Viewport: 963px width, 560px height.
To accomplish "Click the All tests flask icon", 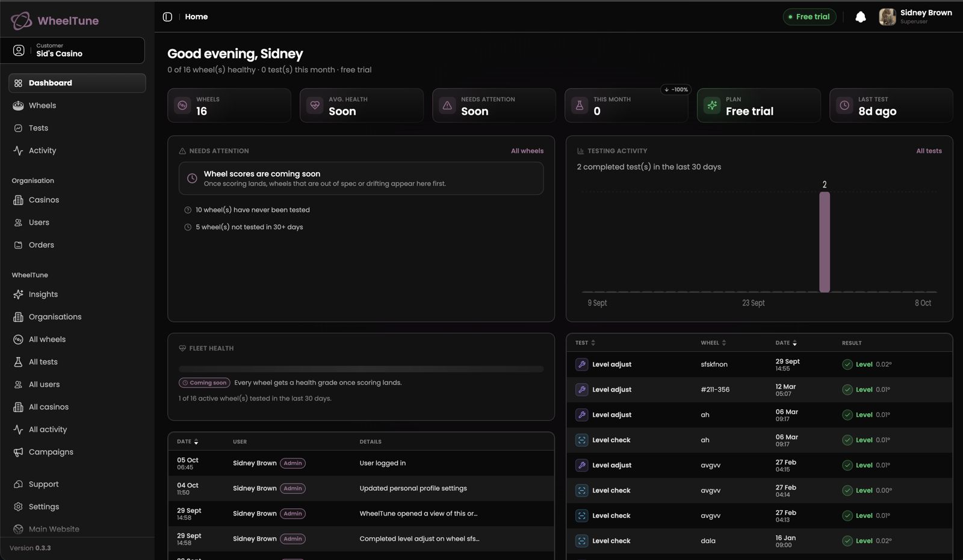I will click(18, 362).
